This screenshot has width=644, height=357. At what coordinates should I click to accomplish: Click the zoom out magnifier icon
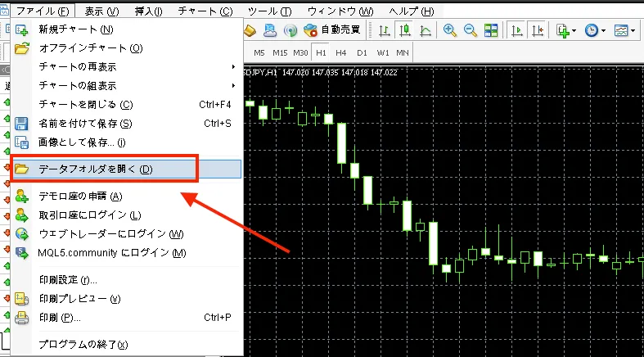(x=470, y=30)
